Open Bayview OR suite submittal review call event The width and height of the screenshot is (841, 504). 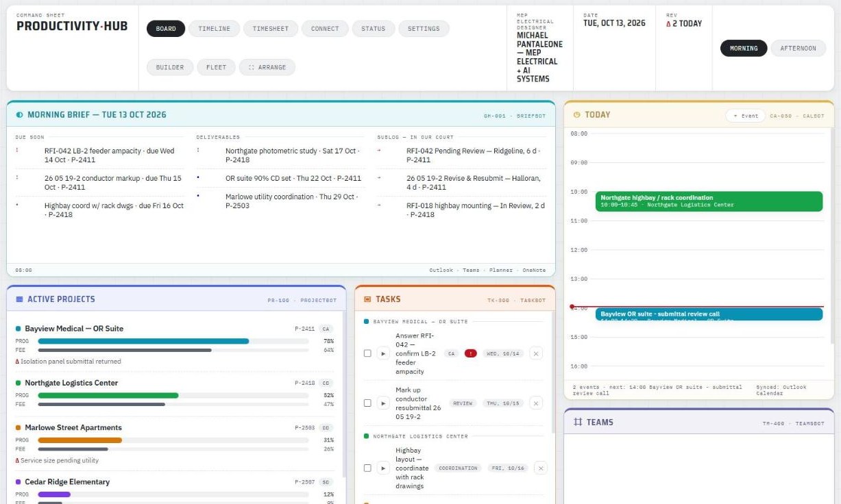coord(709,314)
